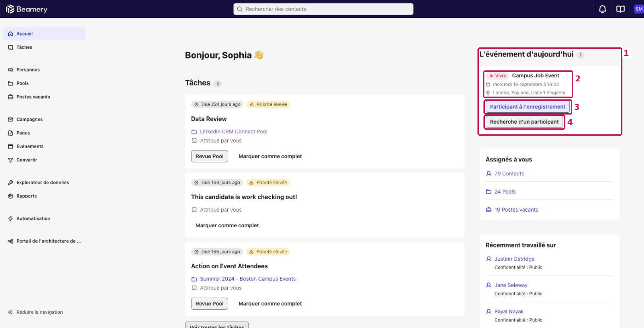Viewport: 644px width, 328px height.
Task: Open the notifications bell icon
Action: 602,9
